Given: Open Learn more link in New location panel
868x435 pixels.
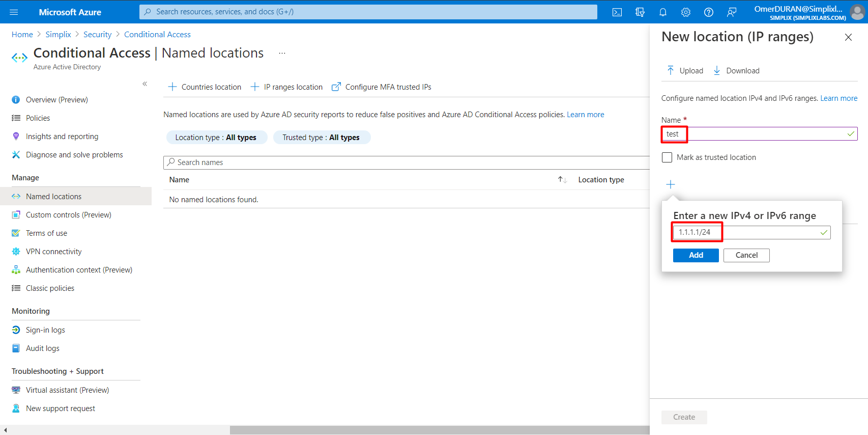Looking at the screenshot, I should (839, 98).
